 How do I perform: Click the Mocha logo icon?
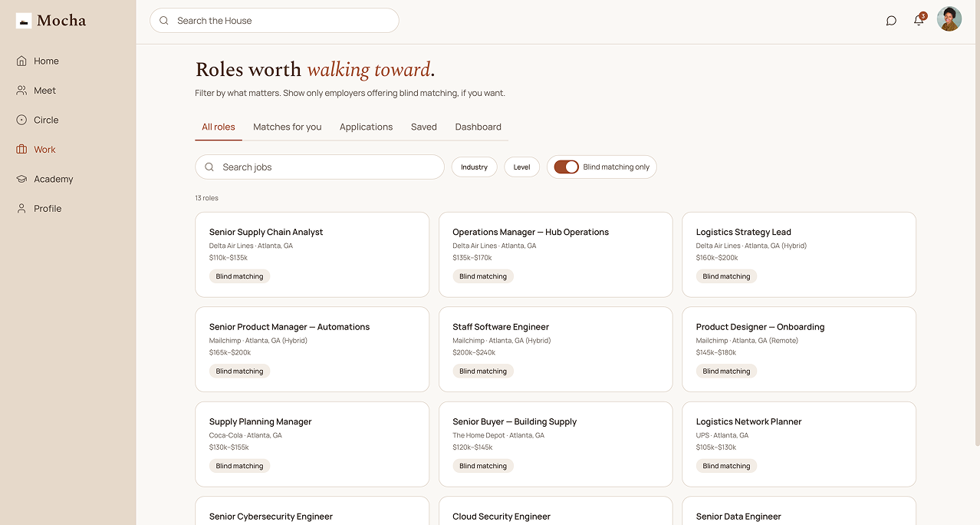tap(24, 21)
